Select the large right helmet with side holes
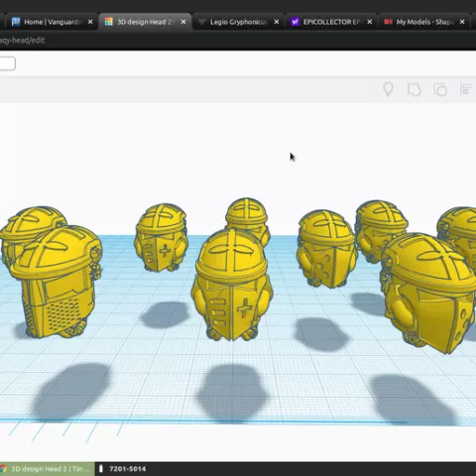 tap(428, 293)
